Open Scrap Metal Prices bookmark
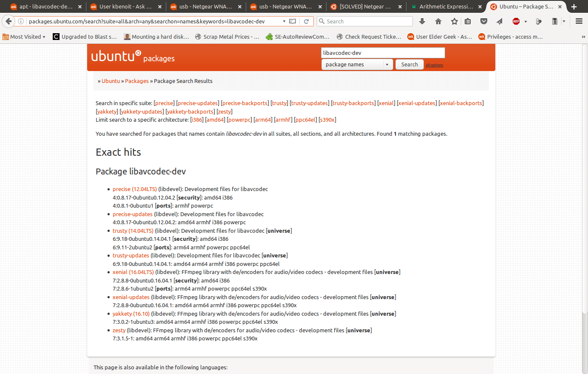This screenshot has width=588, height=374. [x=227, y=37]
